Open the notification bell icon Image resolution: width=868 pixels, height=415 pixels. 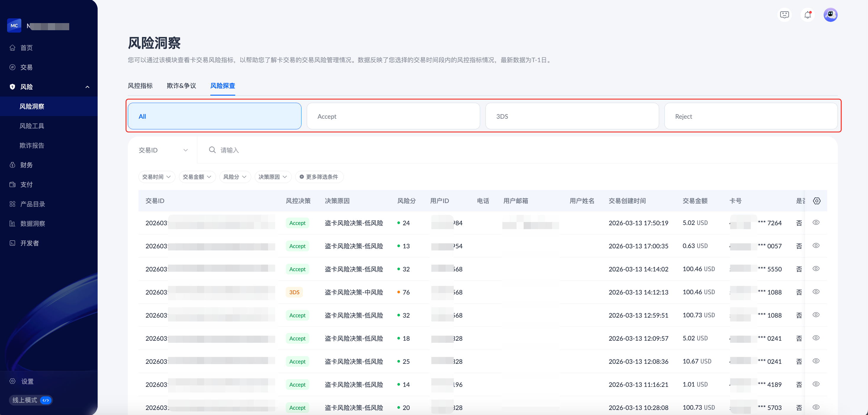(x=807, y=15)
